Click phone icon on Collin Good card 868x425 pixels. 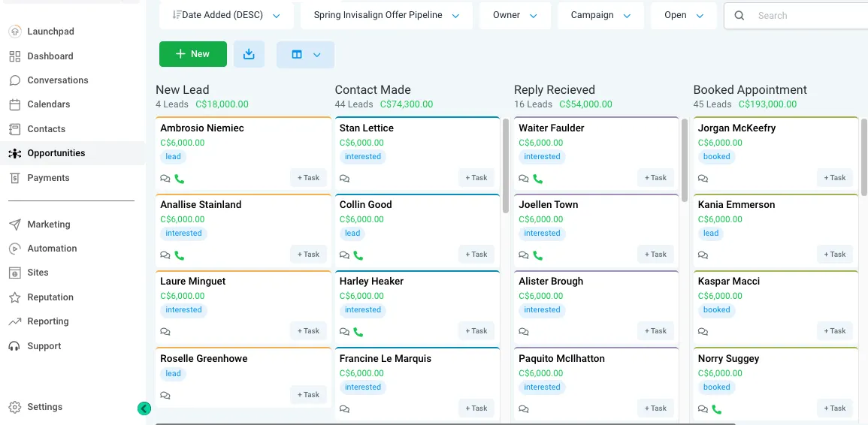(x=358, y=255)
